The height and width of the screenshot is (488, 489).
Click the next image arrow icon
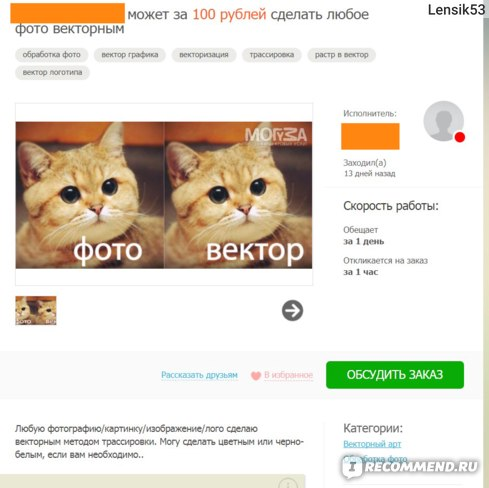click(x=292, y=311)
